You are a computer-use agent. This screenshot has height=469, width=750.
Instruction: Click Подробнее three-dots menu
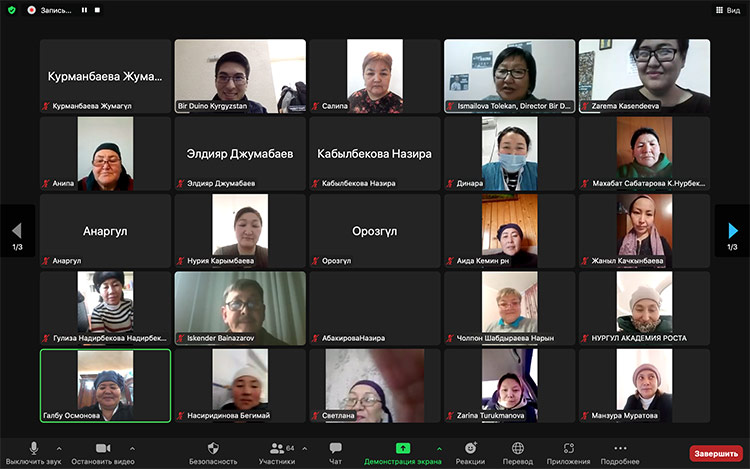click(620, 452)
